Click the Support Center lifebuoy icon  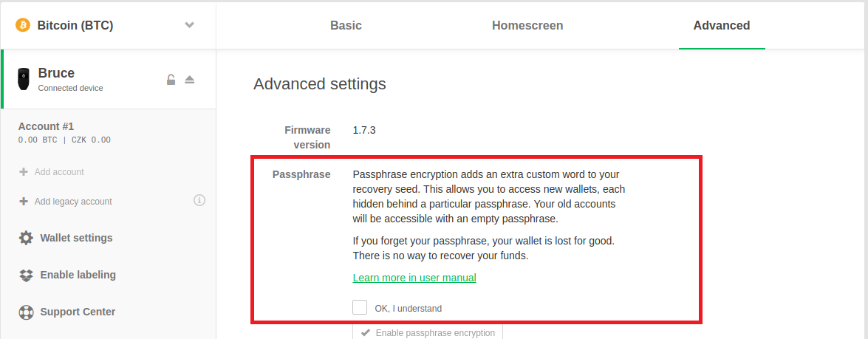tap(26, 312)
